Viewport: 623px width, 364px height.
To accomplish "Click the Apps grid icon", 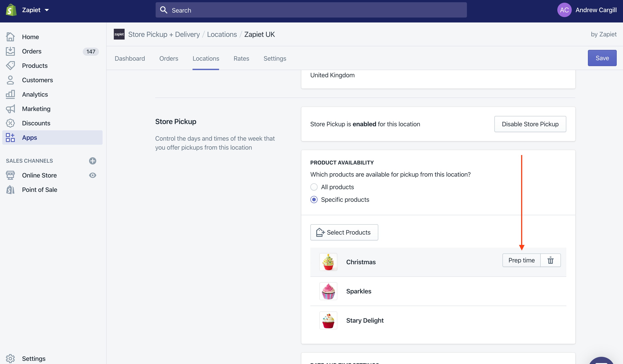I will pyautogui.click(x=10, y=138).
